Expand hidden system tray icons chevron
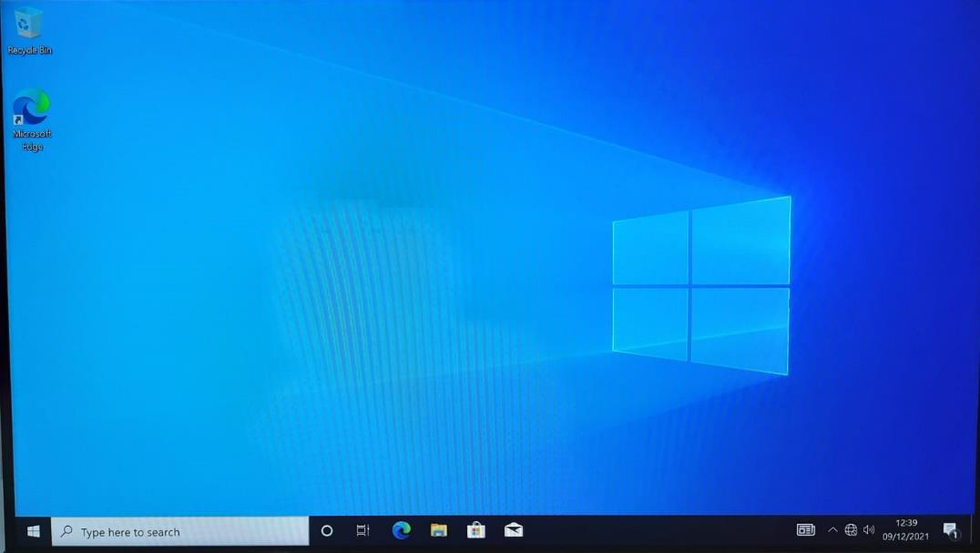This screenshot has height=553, width=980. pyautogui.click(x=832, y=530)
